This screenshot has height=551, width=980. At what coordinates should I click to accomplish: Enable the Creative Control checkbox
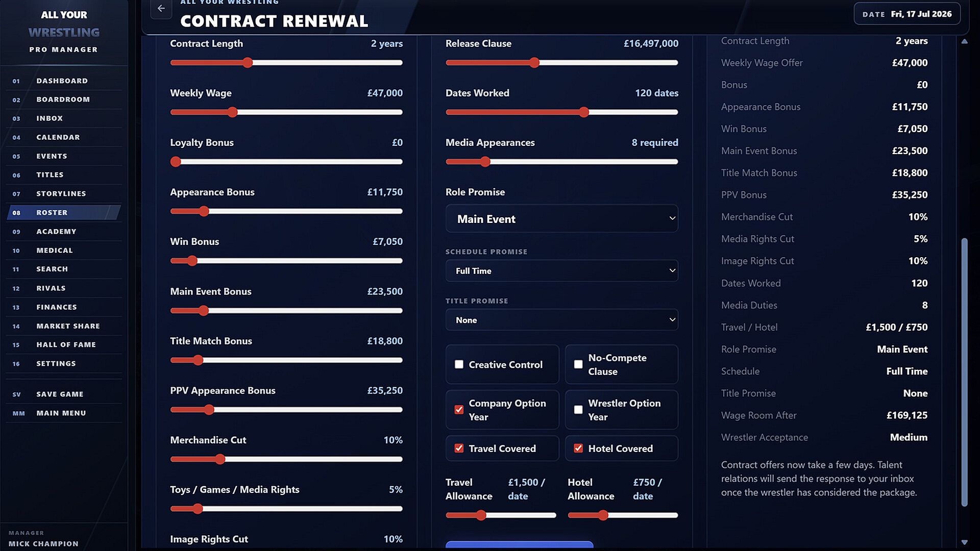coord(459,364)
